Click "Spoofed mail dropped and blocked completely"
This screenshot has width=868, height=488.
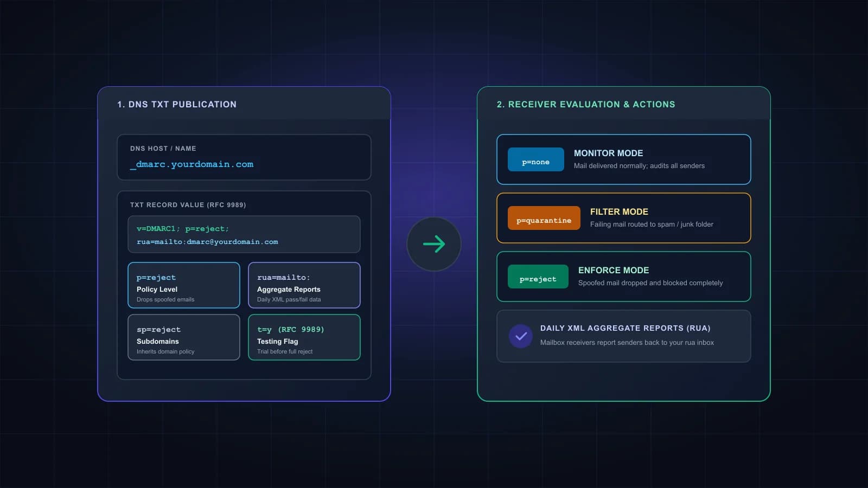[x=650, y=283]
